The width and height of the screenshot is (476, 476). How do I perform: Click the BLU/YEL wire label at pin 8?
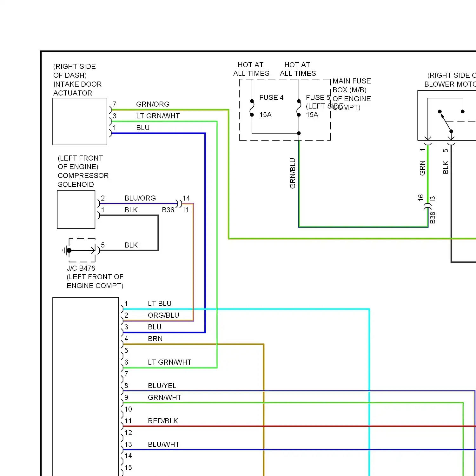pyautogui.click(x=162, y=386)
